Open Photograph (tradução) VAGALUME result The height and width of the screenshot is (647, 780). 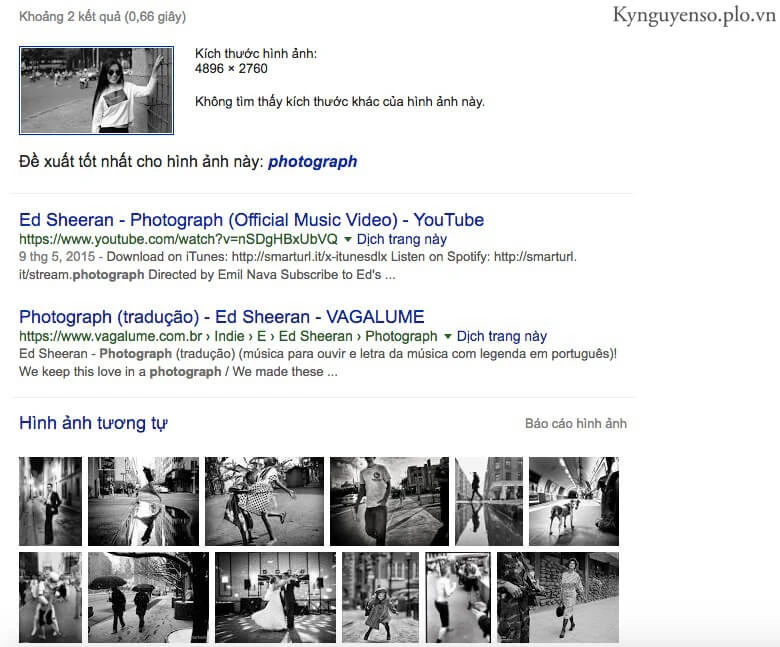coord(221,317)
